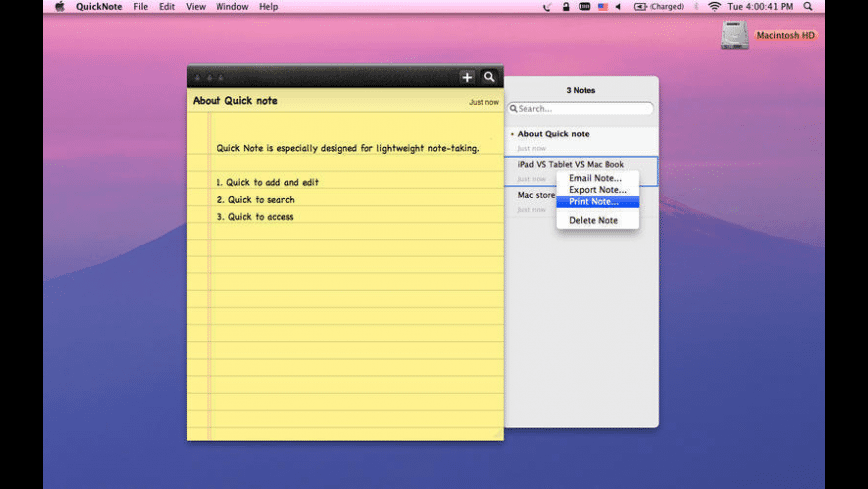868x489 pixels.
Task: Open the Help menu
Action: coord(268,7)
